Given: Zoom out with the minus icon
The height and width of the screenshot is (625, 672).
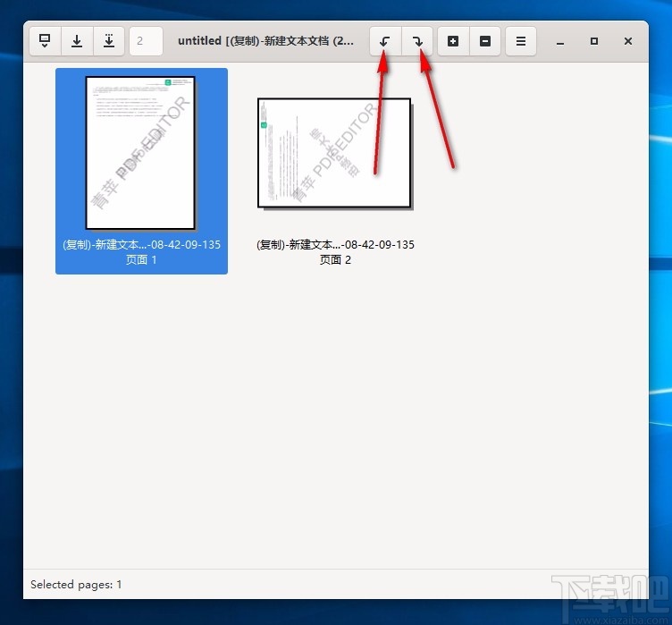Looking at the screenshot, I should point(485,41).
